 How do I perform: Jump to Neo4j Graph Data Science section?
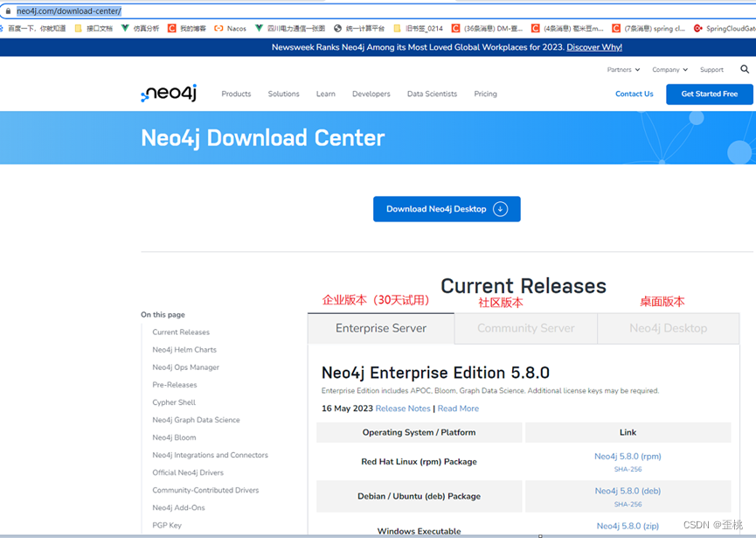point(196,420)
